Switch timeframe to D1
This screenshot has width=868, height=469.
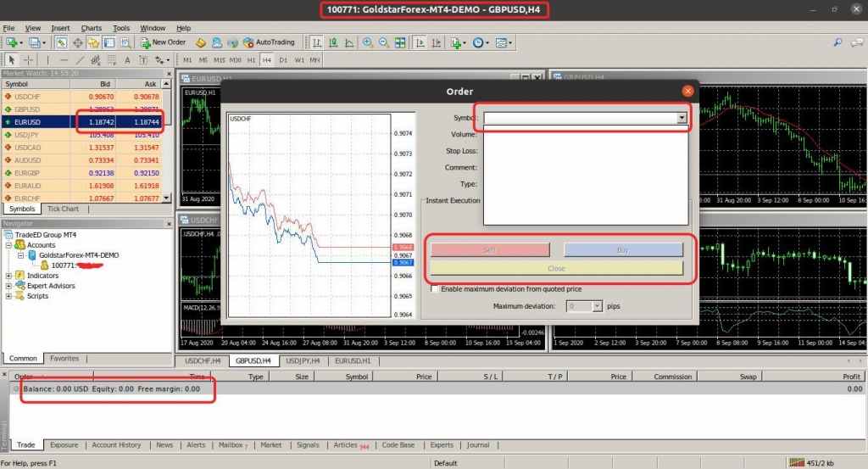point(283,60)
